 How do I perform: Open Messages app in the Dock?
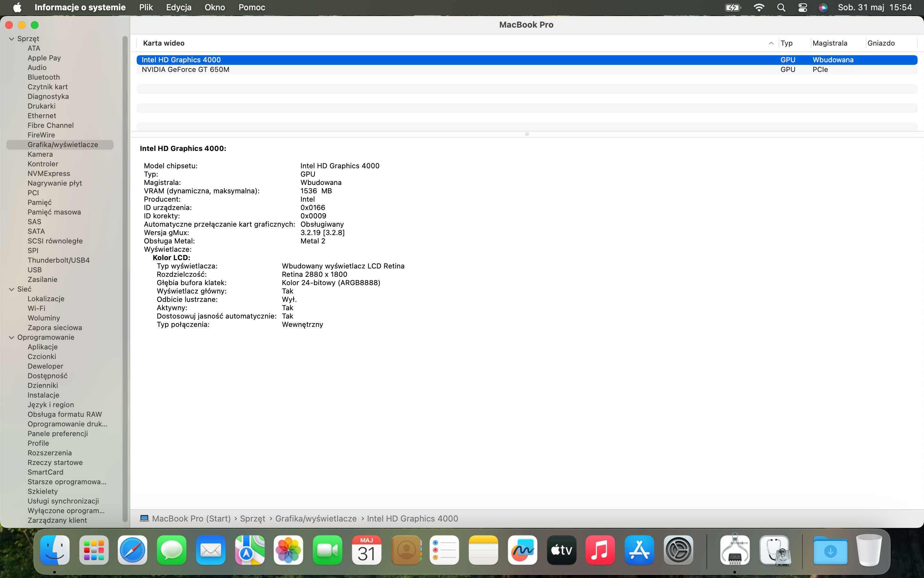pyautogui.click(x=172, y=550)
